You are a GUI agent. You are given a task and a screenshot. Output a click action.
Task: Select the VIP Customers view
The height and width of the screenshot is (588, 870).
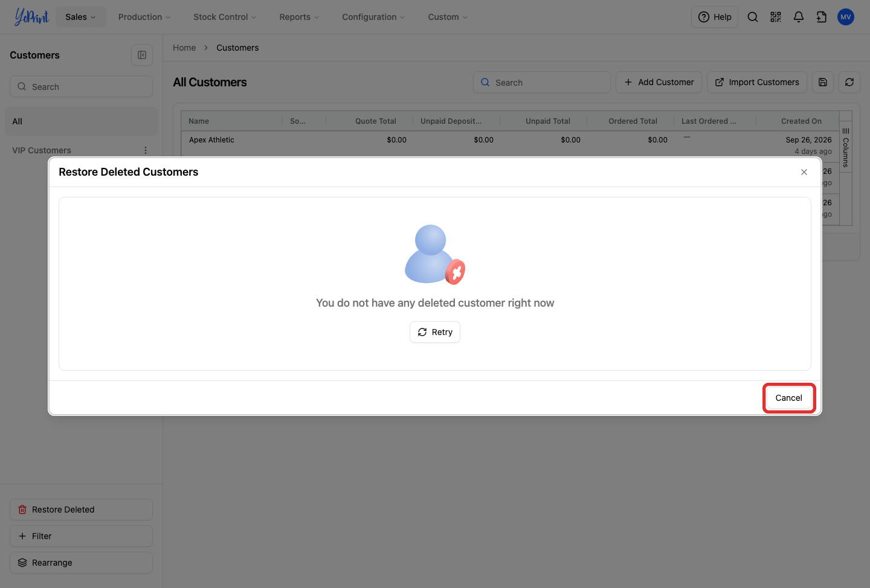click(42, 150)
